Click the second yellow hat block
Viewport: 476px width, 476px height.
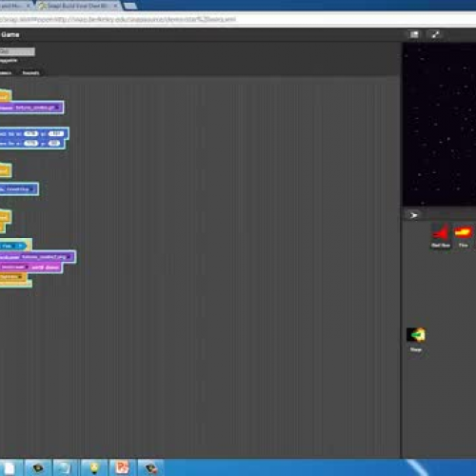pos(6,170)
